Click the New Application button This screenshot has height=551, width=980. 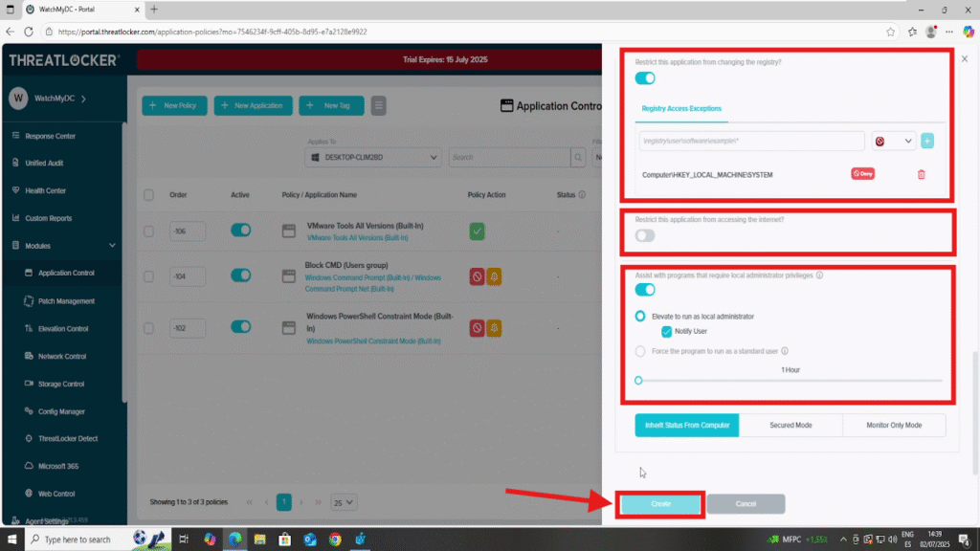(x=253, y=105)
